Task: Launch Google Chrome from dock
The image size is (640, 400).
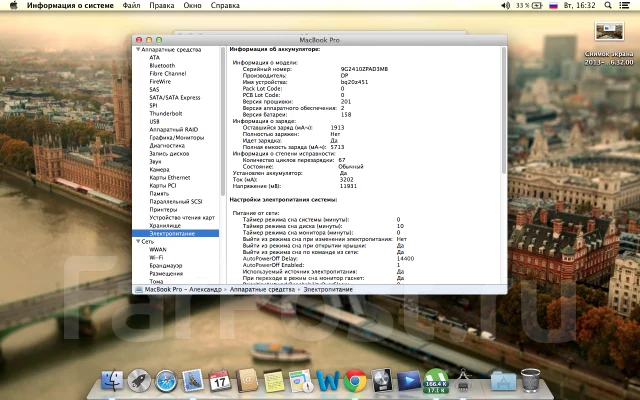Action: [x=355, y=380]
